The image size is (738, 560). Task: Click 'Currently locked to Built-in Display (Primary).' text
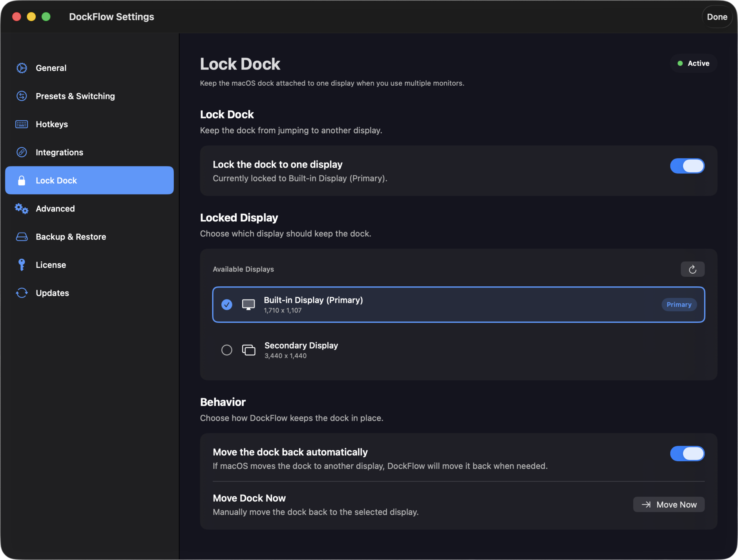pyautogui.click(x=300, y=178)
